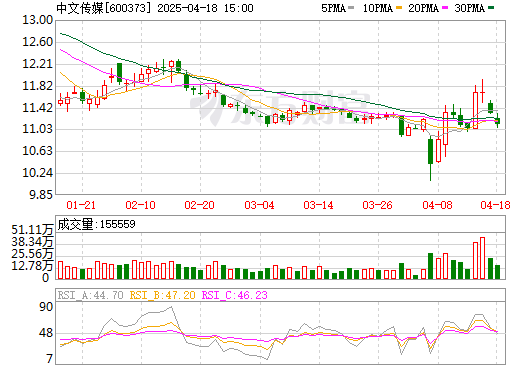Click the RSI_A:44.70 indicator label
Image resolution: width=520 pixels, height=365 pixels.
point(90,295)
